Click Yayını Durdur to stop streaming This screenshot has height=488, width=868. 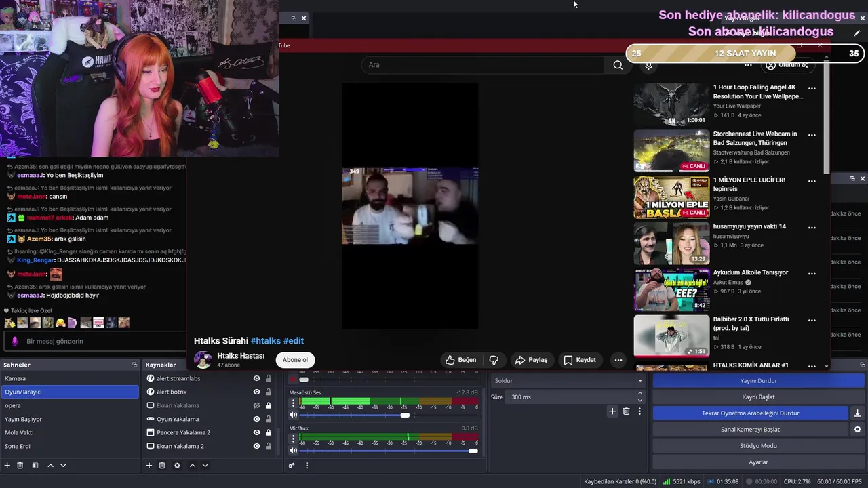(x=758, y=381)
